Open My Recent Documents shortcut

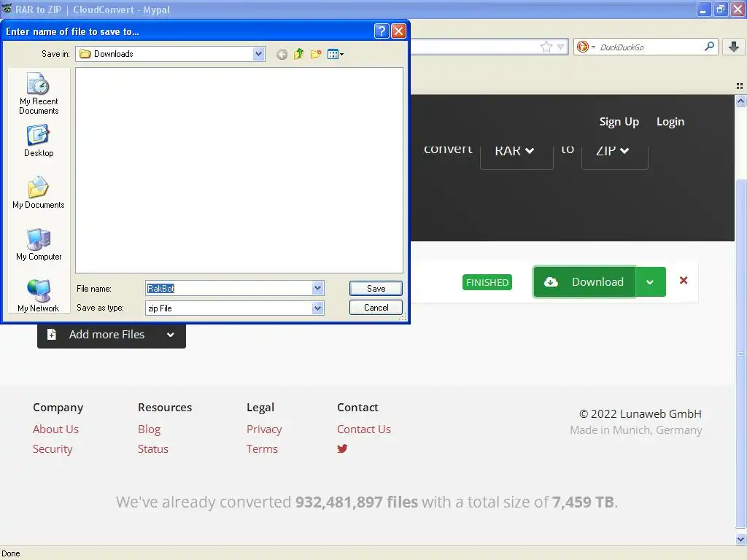coord(39,94)
